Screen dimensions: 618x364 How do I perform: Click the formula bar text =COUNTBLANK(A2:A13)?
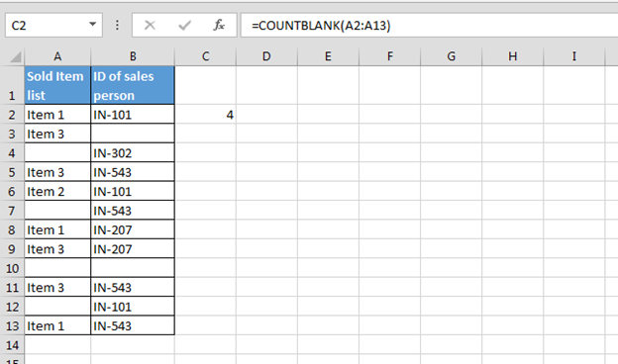(x=321, y=26)
